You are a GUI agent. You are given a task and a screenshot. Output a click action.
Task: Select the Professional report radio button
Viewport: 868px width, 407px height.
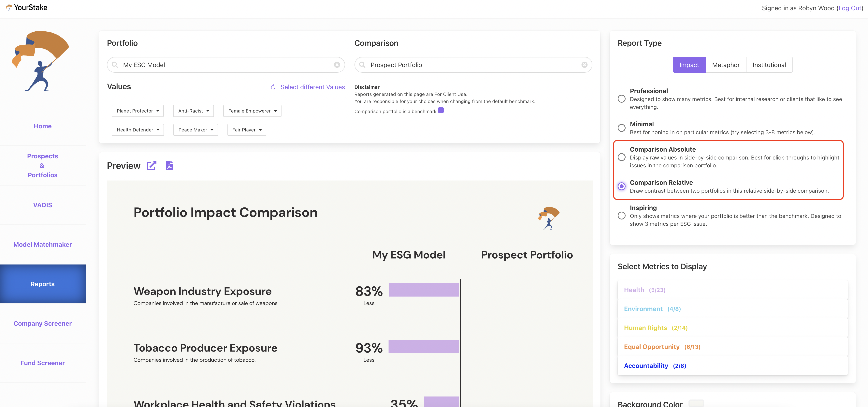coord(621,99)
